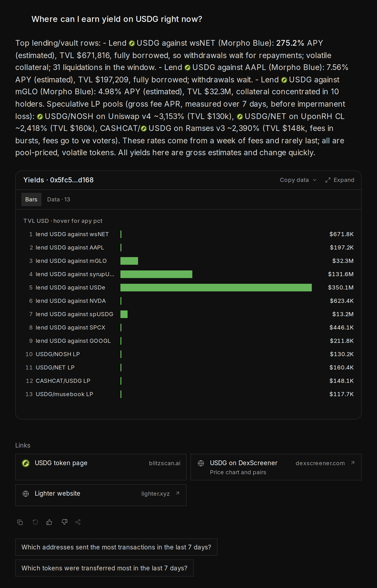Click the green bar for lend USDG against spUSDG
This screenshot has height=588, width=377.
[124, 314]
